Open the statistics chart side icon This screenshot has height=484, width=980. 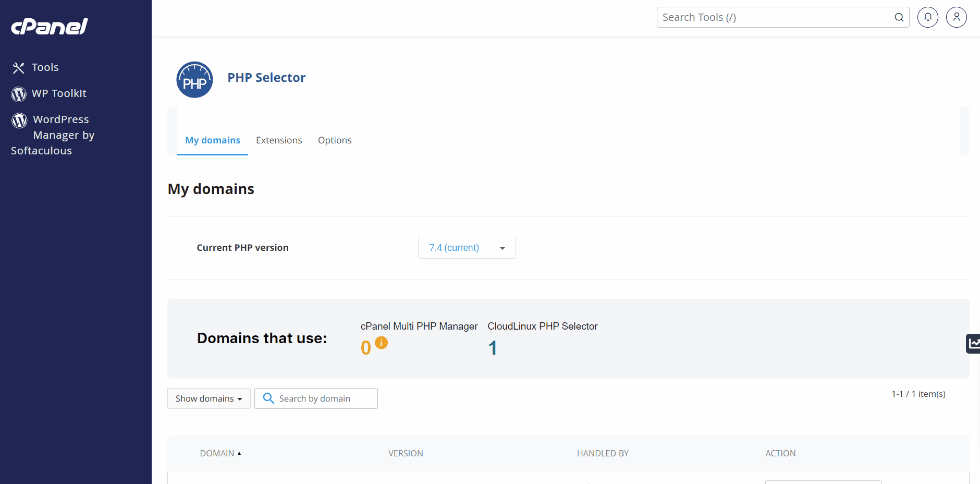click(973, 344)
